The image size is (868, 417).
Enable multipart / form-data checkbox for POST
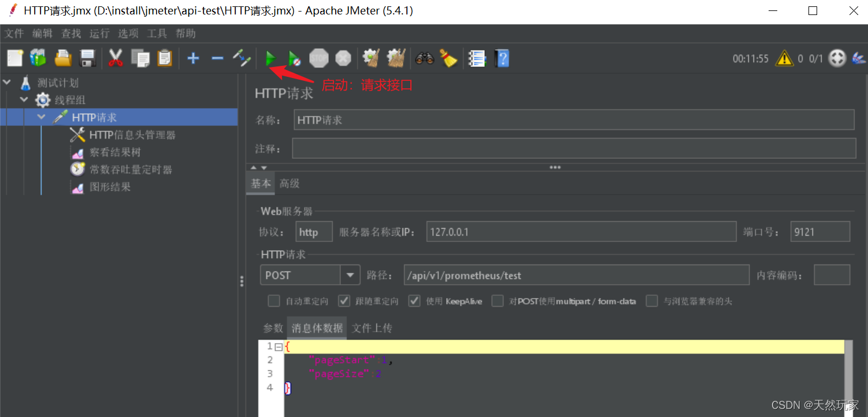tap(498, 301)
